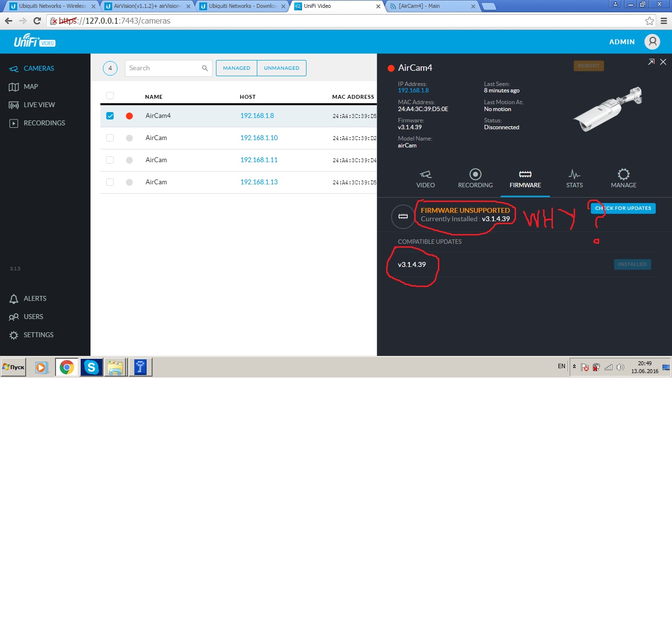
Task: Open the Cameras section in sidebar
Action: click(x=31, y=68)
